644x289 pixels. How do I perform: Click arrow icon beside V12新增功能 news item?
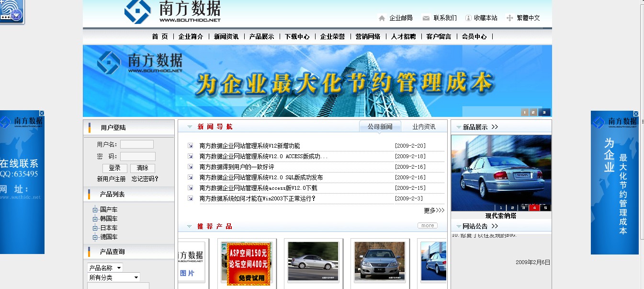(190, 146)
